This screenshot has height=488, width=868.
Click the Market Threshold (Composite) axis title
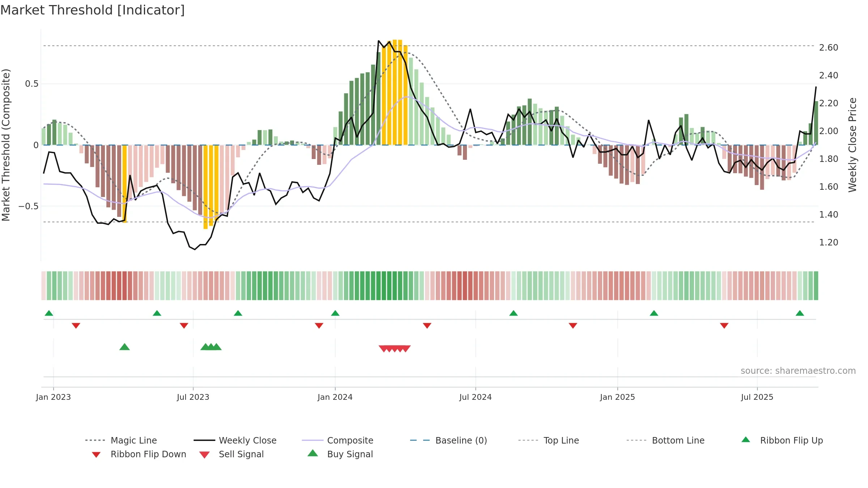(6, 145)
